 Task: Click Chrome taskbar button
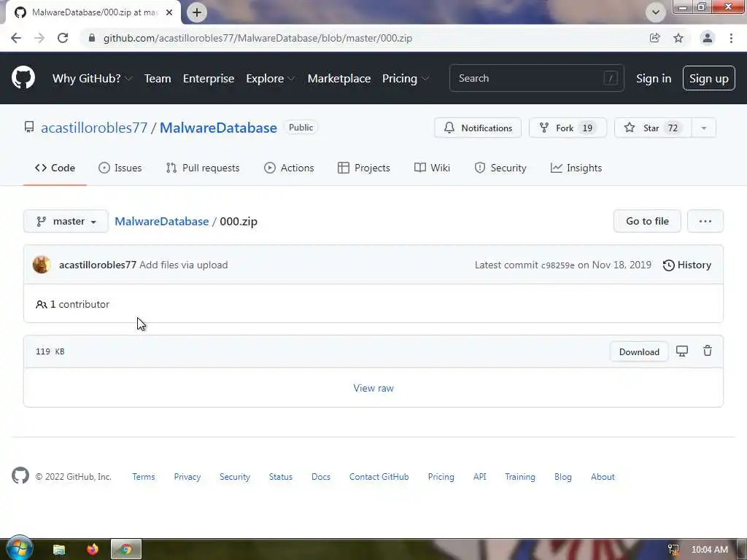click(x=126, y=550)
